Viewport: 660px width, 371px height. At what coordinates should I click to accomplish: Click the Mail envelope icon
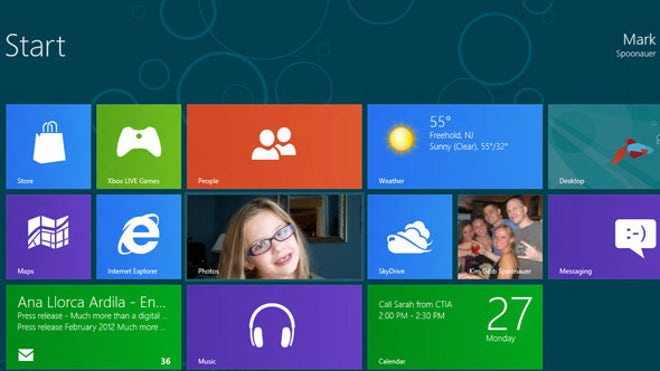tap(26, 355)
